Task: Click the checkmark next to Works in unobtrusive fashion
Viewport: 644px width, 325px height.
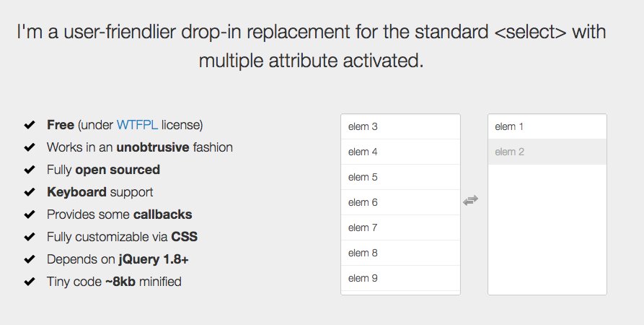Action: point(30,147)
